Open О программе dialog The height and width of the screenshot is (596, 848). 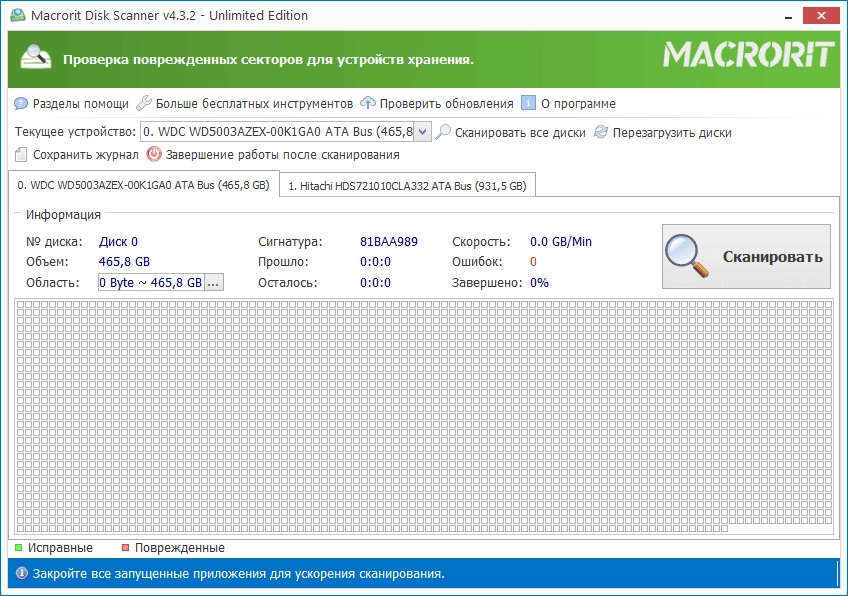[578, 103]
